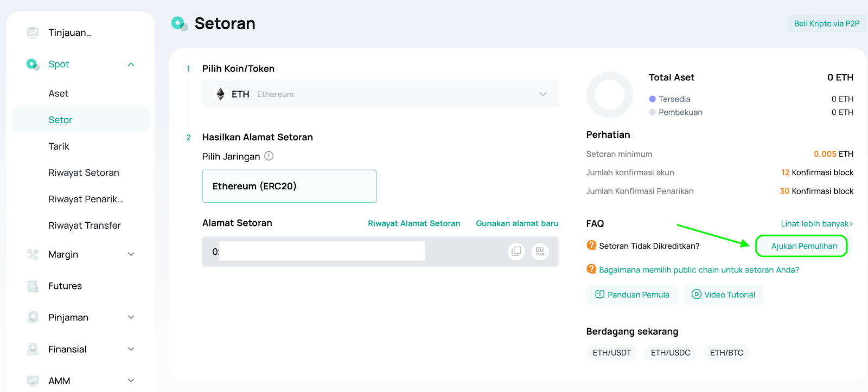This screenshot has height=392, width=868.
Task: Open Riwayat Penarikan in sidebar
Action: point(86,199)
